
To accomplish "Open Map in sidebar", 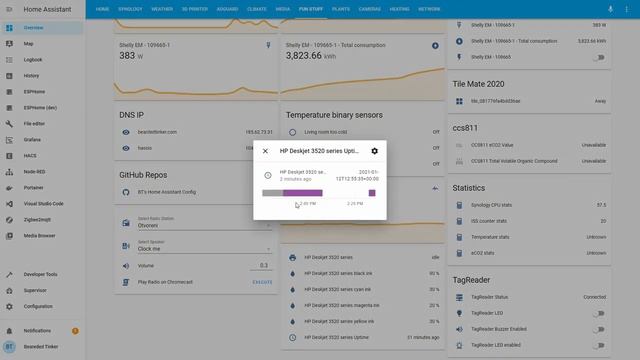I will (x=42, y=44).
